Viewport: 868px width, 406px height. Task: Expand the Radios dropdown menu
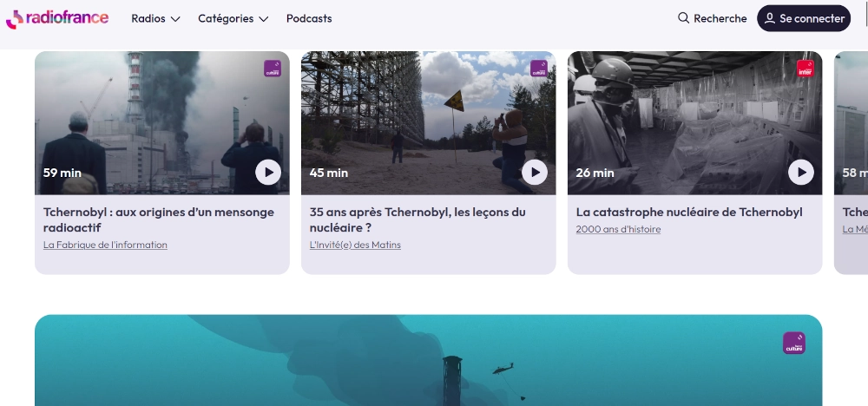click(x=155, y=19)
